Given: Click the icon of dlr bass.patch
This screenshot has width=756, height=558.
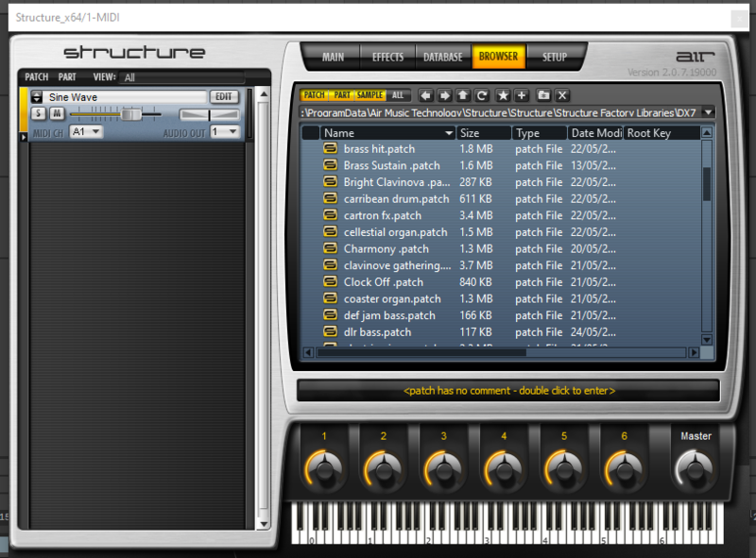Looking at the screenshot, I should coord(330,331).
